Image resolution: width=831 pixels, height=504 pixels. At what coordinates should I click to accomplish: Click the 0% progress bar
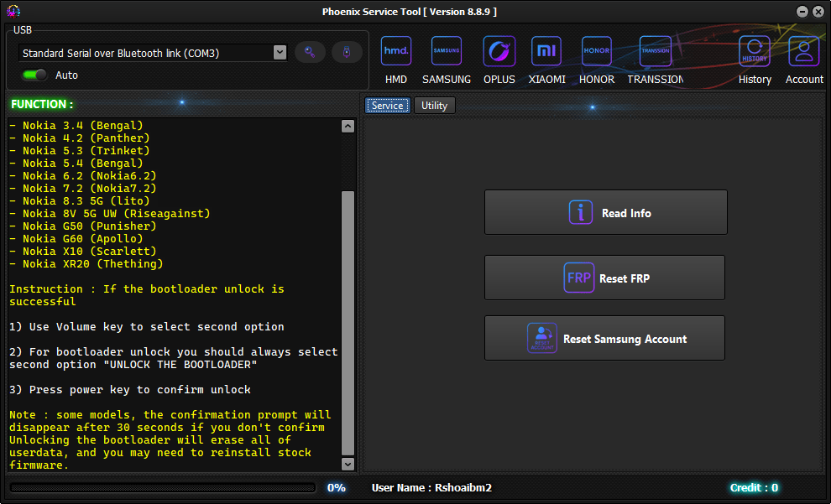163,487
